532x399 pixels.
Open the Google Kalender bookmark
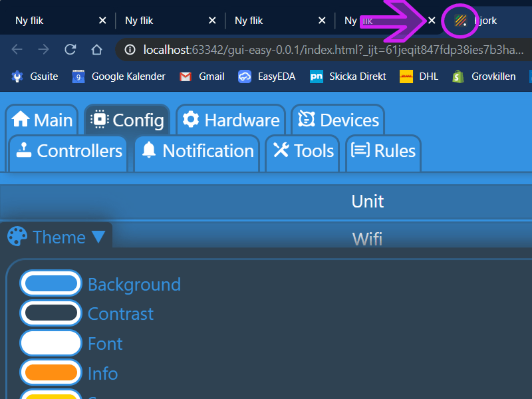(118, 76)
